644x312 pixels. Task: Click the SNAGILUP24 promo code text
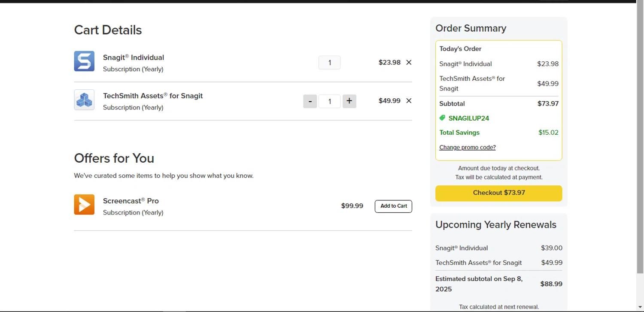coord(469,118)
